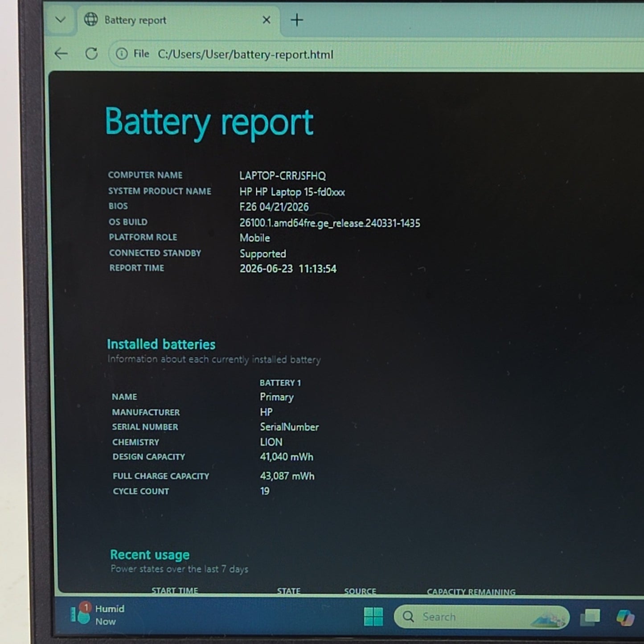Open Task View on the taskbar
Screen dimensions: 644x644
pyautogui.click(x=590, y=617)
